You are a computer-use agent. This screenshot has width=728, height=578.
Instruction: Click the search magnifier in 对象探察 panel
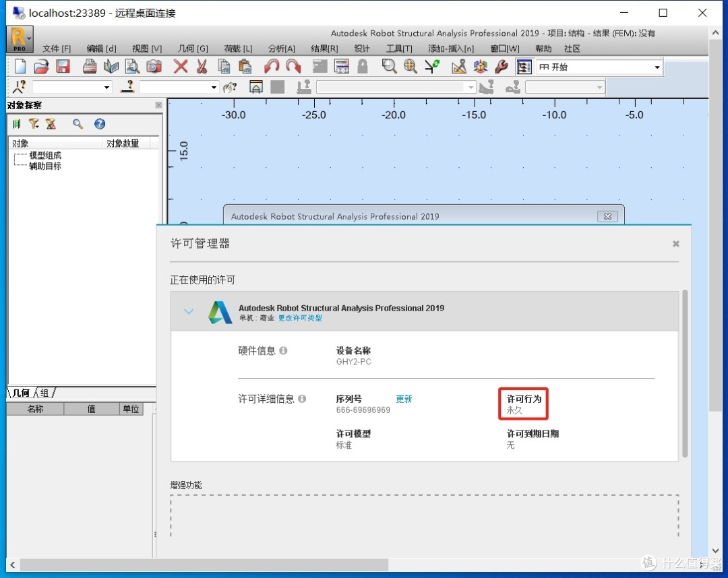point(78,124)
